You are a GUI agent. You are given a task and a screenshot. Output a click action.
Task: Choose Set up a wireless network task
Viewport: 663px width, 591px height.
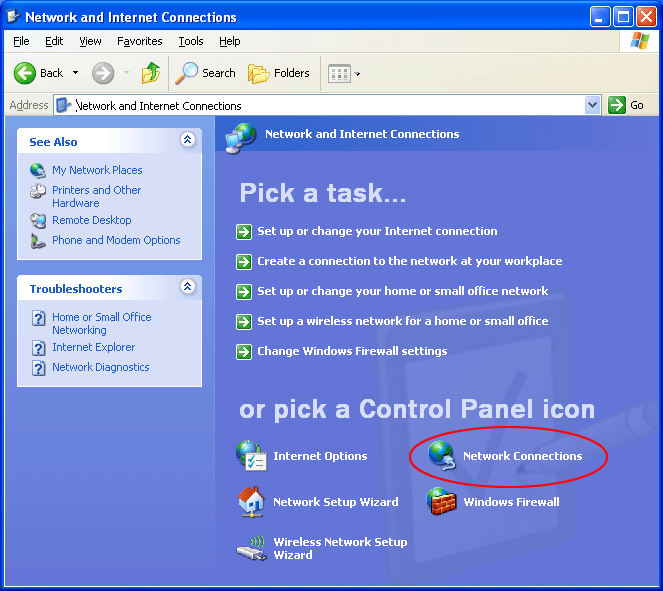[403, 321]
